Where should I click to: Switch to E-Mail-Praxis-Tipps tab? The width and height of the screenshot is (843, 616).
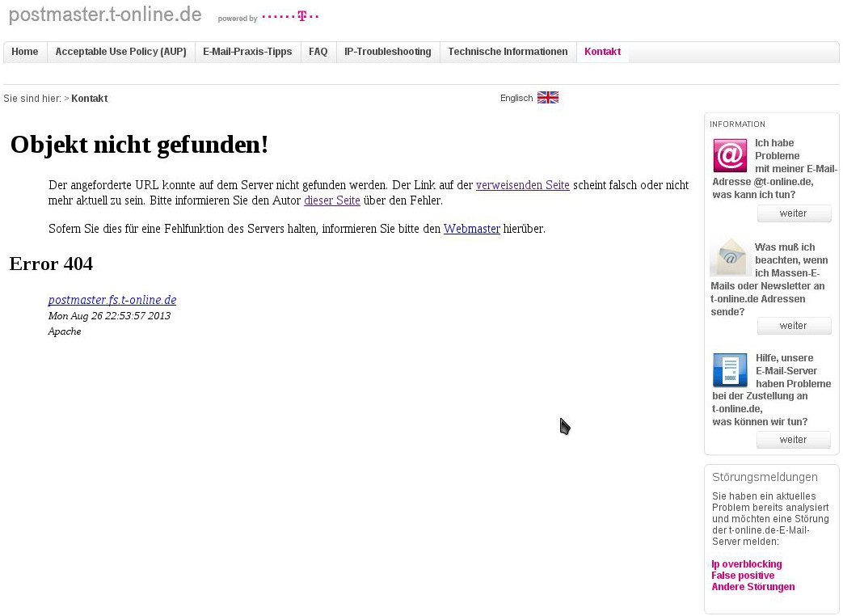[247, 52]
